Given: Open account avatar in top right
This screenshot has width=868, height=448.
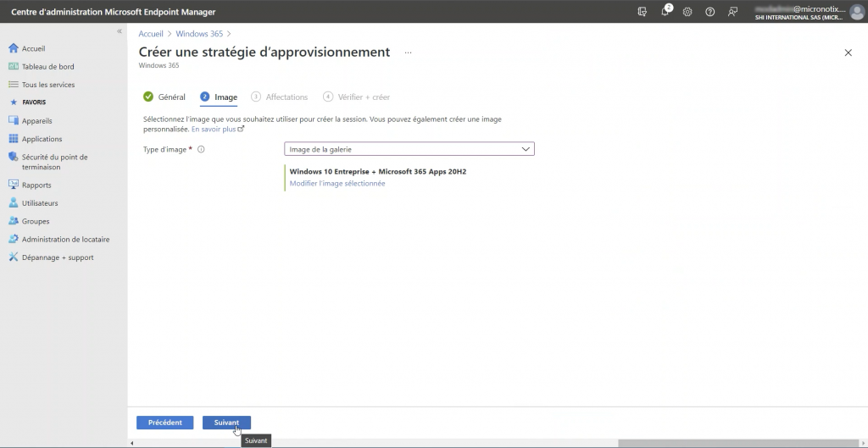Looking at the screenshot, I should click(x=856, y=12).
